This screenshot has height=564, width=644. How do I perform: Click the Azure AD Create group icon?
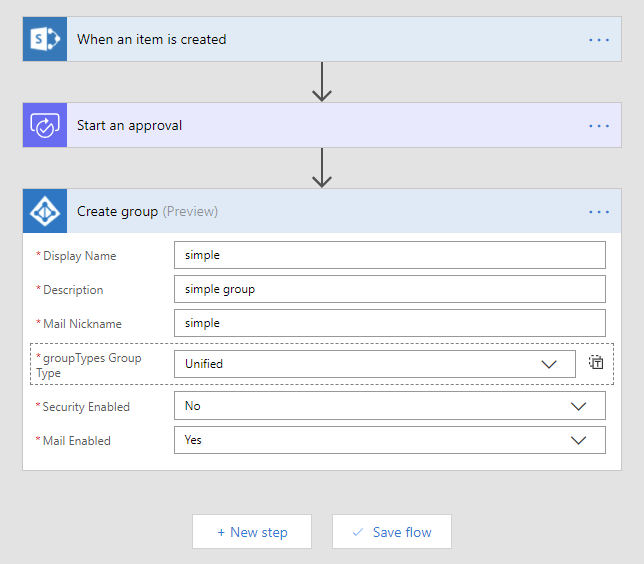coord(45,212)
